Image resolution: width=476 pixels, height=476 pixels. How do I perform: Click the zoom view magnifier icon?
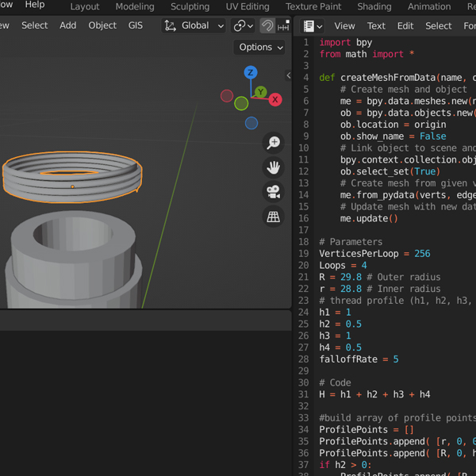coord(274,143)
